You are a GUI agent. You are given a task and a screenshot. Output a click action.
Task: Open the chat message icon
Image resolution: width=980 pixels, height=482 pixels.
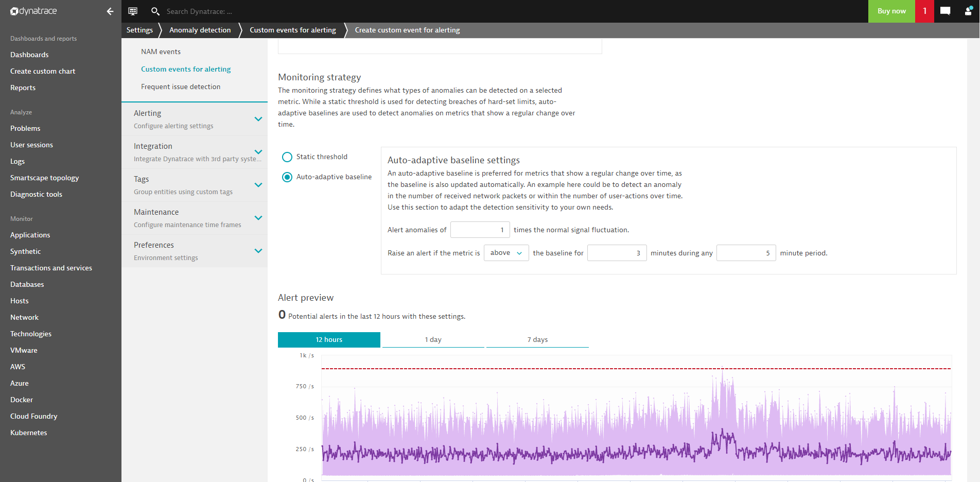[x=945, y=11]
